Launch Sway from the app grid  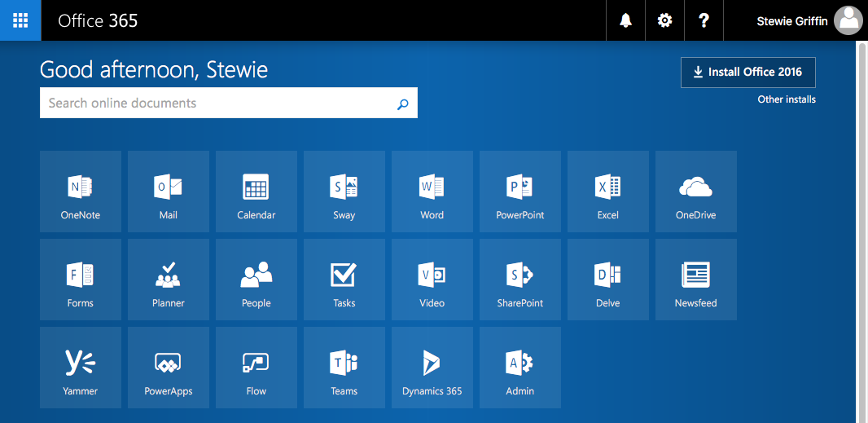point(344,192)
